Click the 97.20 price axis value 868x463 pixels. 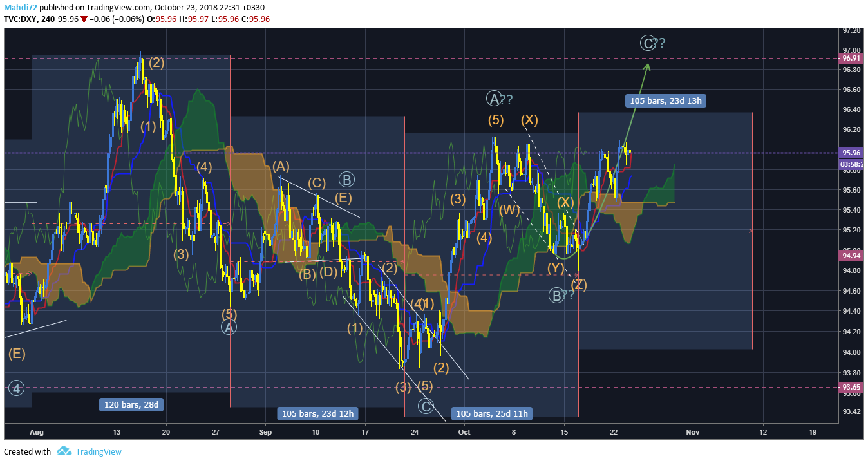pyautogui.click(x=851, y=30)
